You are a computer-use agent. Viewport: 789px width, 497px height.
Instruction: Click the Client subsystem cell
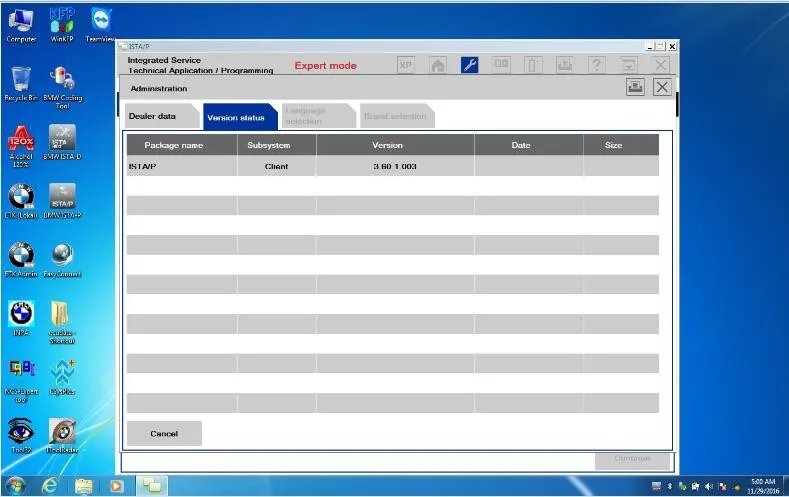(x=277, y=166)
